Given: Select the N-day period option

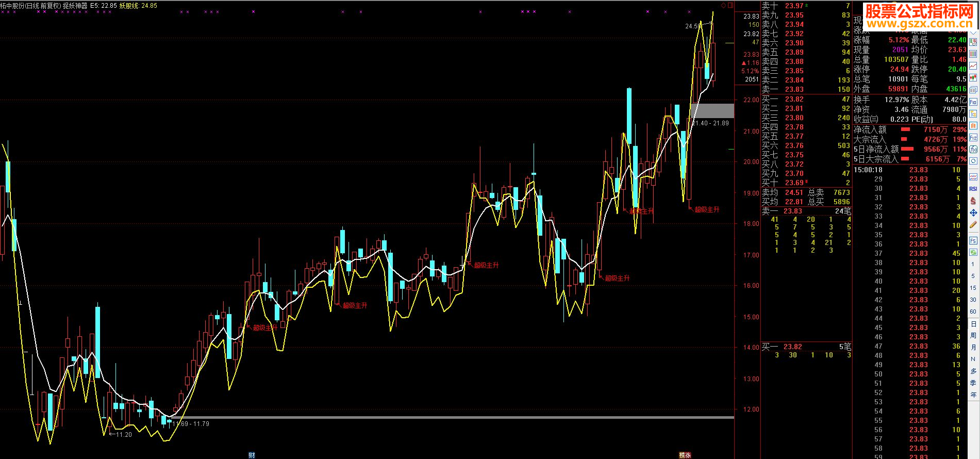Looking at the screenshot, I should [x=973, y=359].
